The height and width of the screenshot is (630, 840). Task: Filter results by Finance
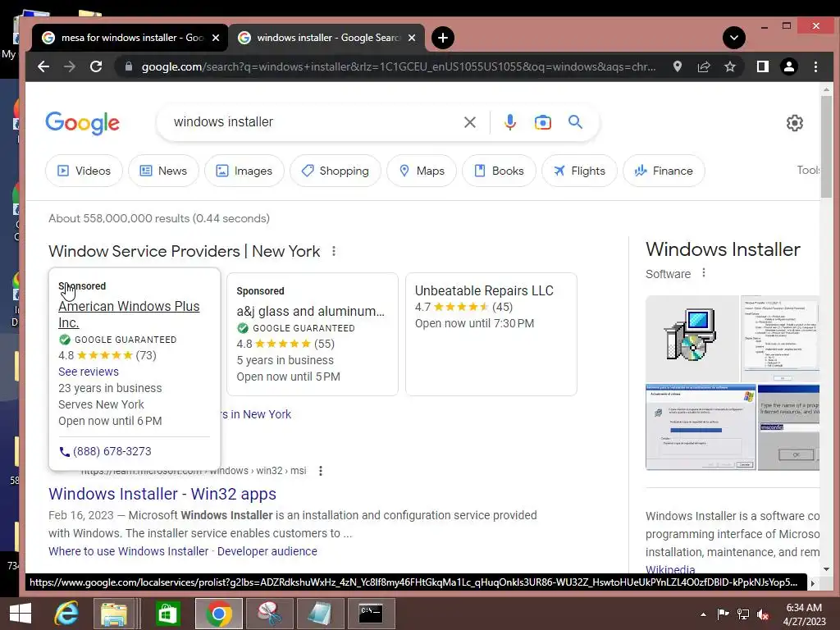pyautogui.click(x=664, y=171)
